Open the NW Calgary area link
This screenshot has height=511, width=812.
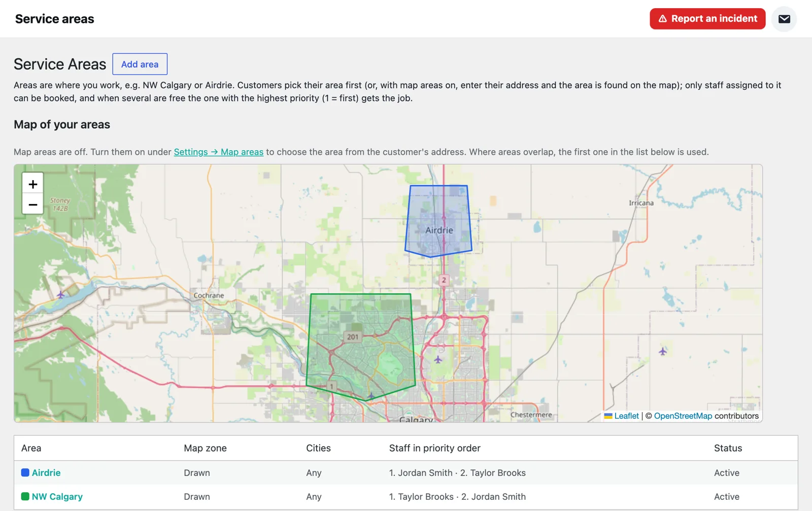click(x=57, y=496)
